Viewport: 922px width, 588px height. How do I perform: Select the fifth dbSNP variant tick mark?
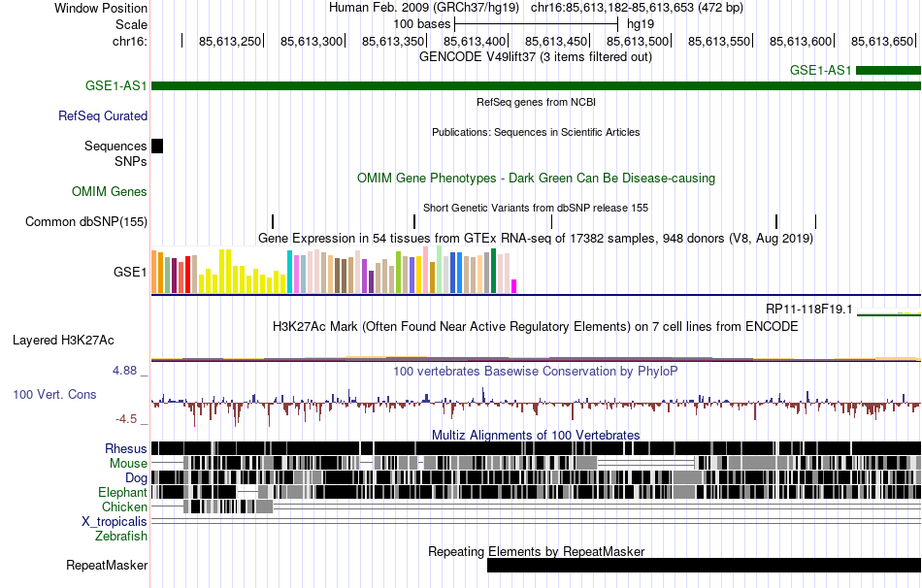point(815,221)
